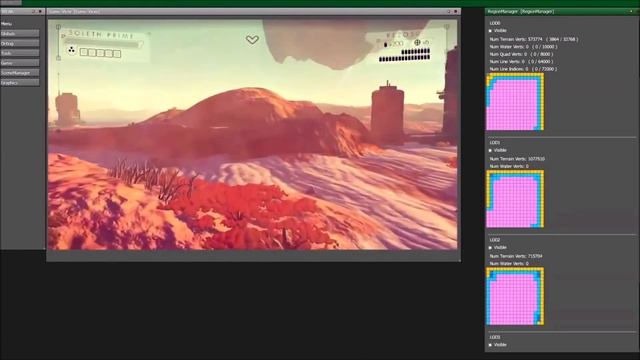The image size is (640, 360).
Task: Click the HUD bar beneath SOLETH PRIME
Action: (103, 43)
